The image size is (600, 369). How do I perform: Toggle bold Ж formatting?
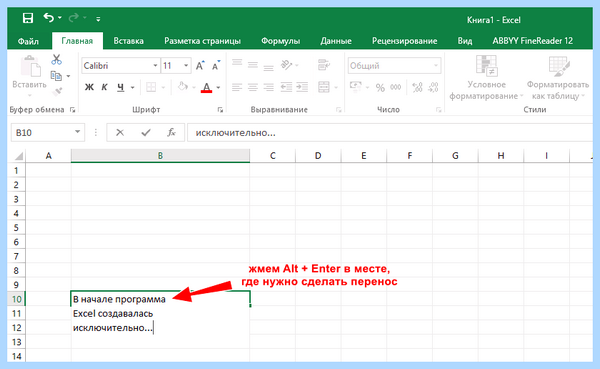click(x=89, y=87)
